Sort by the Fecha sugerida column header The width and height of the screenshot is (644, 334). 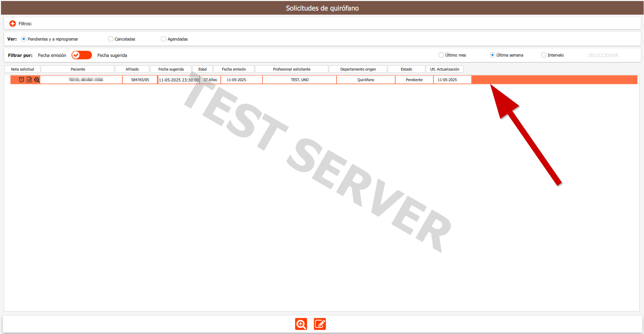pos(171,69)
